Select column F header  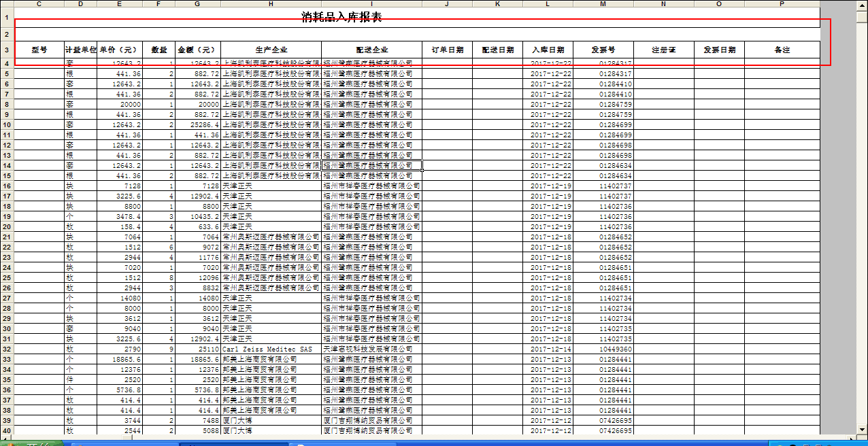158,4
